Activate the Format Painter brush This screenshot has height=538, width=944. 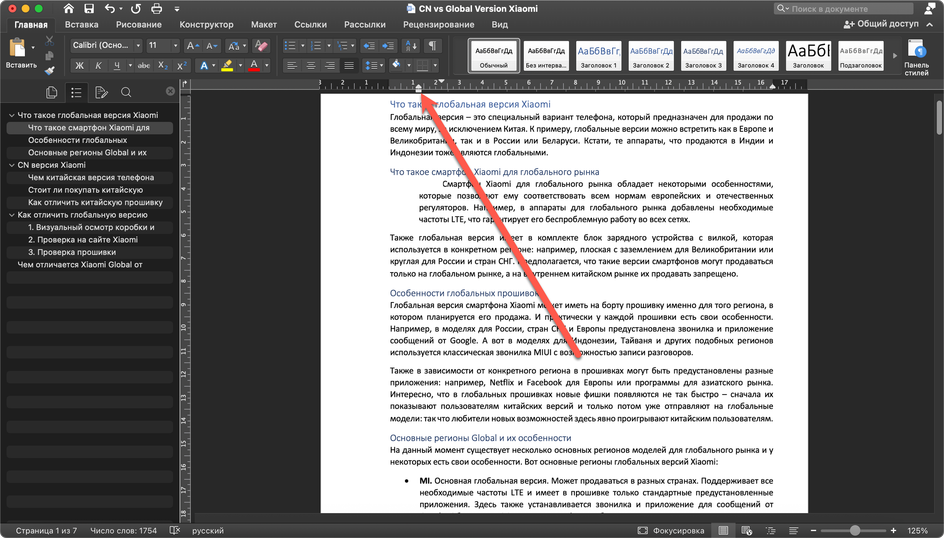(x=49, y=70)
